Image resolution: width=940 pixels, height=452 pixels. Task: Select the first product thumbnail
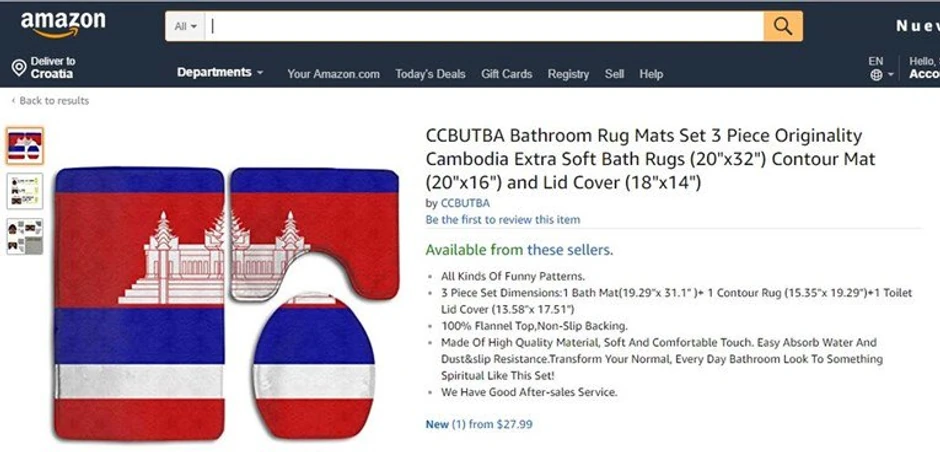(24, 146)
